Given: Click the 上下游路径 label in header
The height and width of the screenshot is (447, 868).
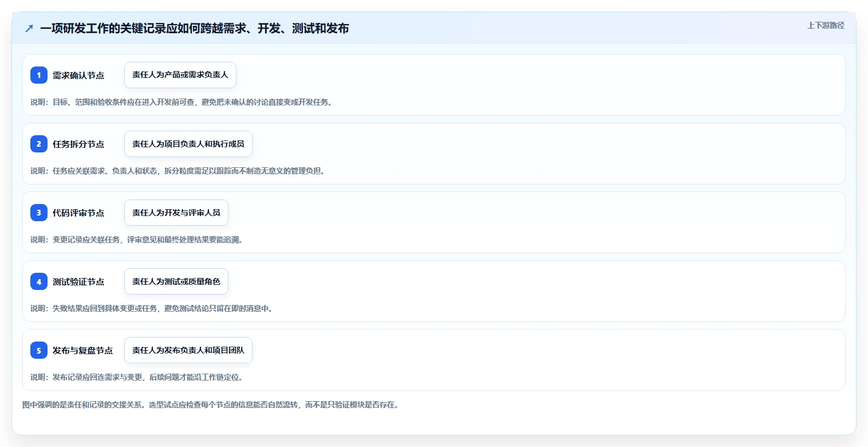Looking at the screenshot, I should 826,25.
